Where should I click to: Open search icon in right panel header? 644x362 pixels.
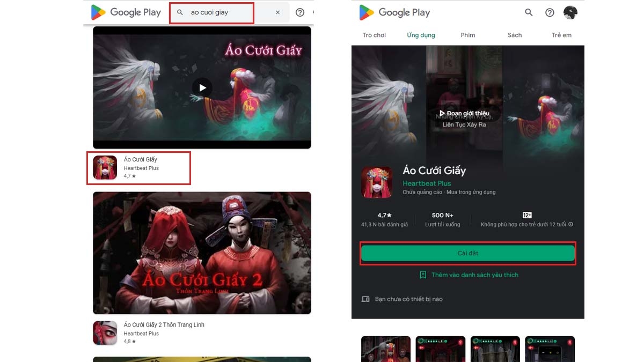pyautogui.click(x=529, y=12)
